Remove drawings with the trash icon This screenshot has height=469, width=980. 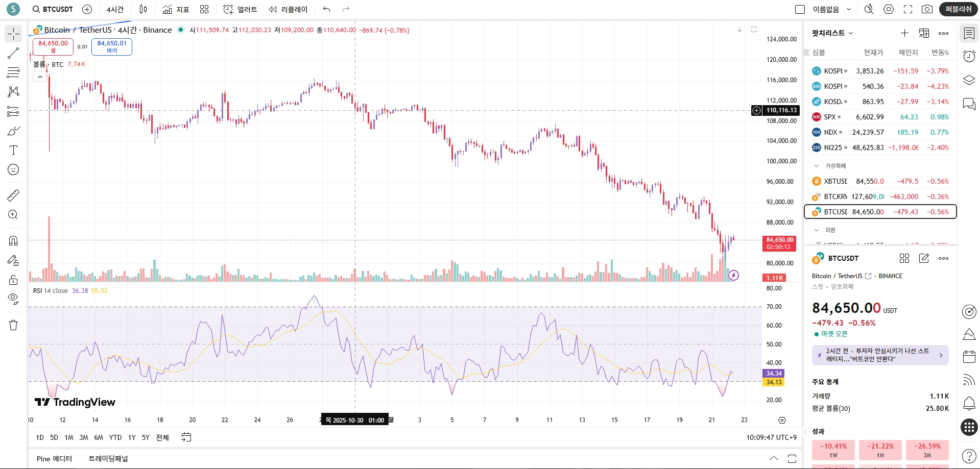(x=13, y=325)
